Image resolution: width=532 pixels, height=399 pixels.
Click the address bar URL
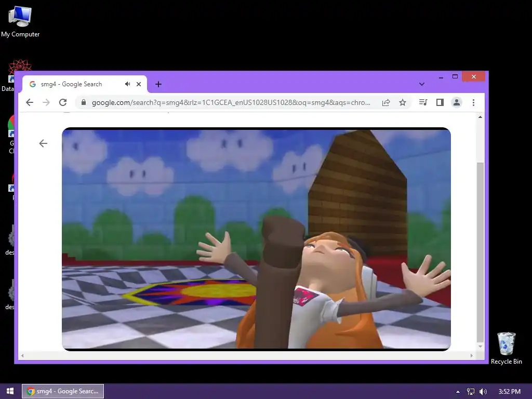tap(231, 102)
